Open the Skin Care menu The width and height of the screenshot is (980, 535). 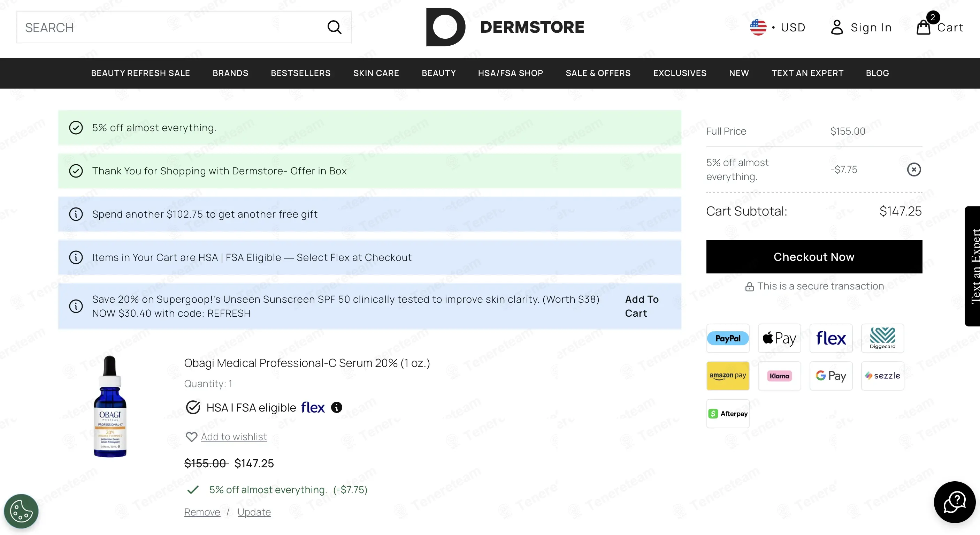click(376, 73)
